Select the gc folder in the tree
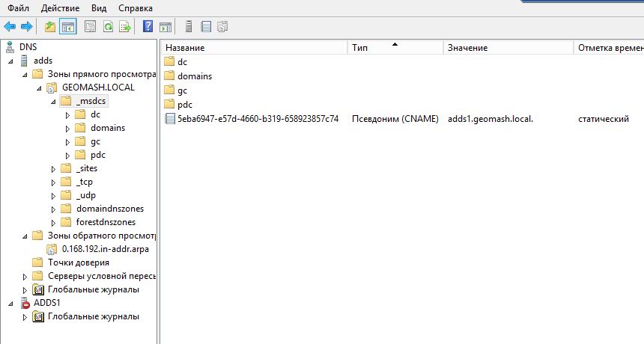This screenshot has height=344, width=644. pyautogui.click(x=95, y=142)
